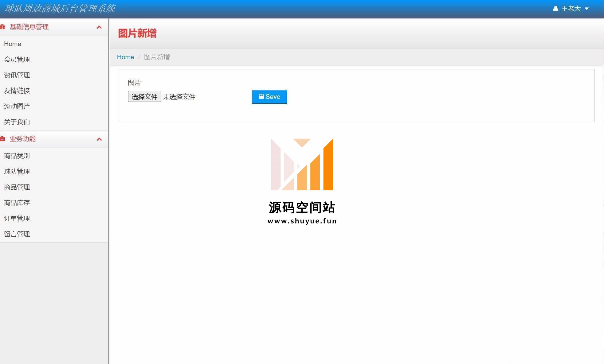Open 滚动图片 in the sidebar
604x364 pixels.
pos(17,106)
